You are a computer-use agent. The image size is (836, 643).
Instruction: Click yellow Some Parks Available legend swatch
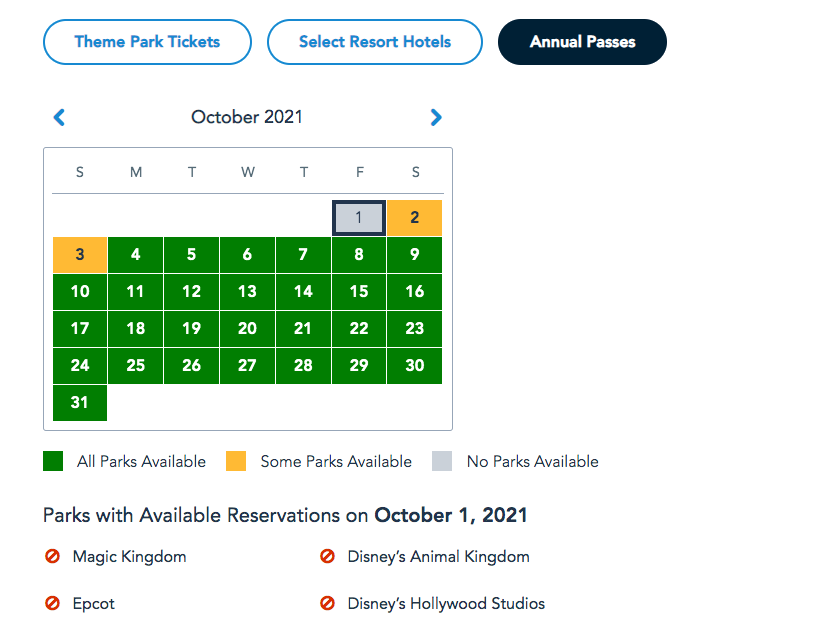tap(236, 461)
